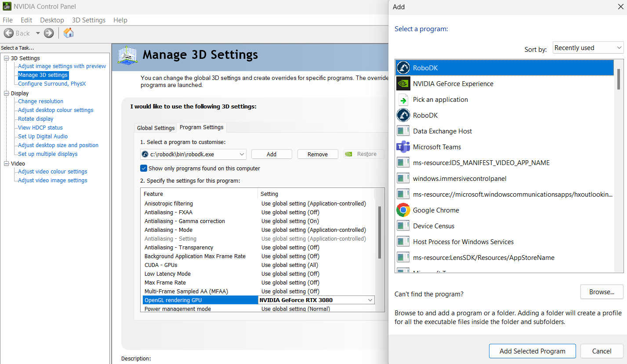Open Change resolution in the task tree

click(x=40, y=101)
